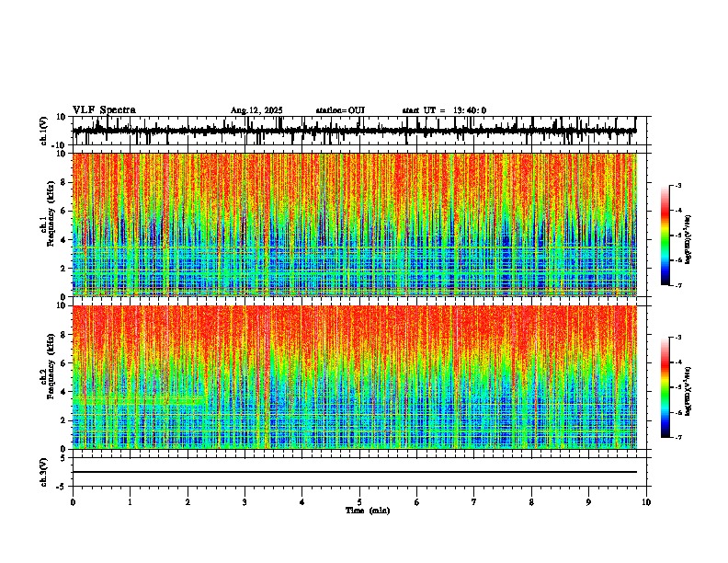Click inside the ch.2 frequency spectrogram

[x=355, y=377]
